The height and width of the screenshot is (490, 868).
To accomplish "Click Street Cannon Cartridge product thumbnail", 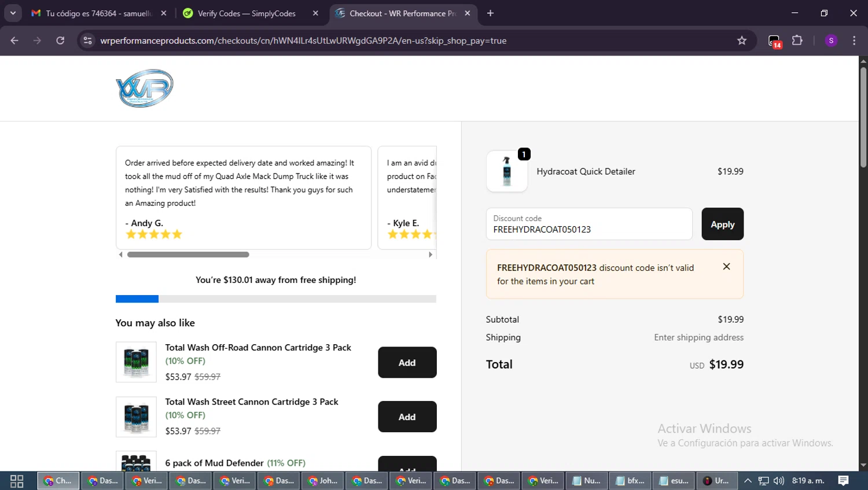I will pyautogui.click(x=136, y=417).
